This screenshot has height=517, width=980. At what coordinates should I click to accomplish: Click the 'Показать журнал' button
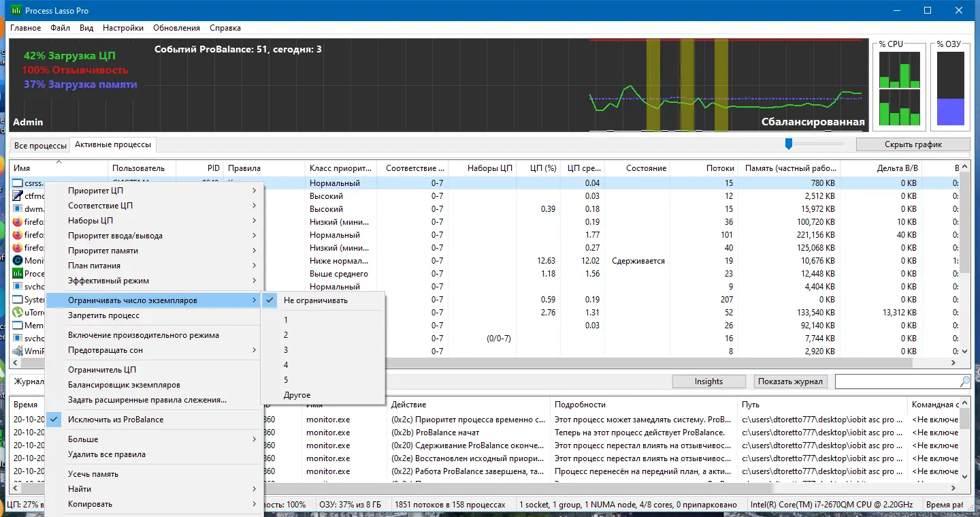point(791,381)
